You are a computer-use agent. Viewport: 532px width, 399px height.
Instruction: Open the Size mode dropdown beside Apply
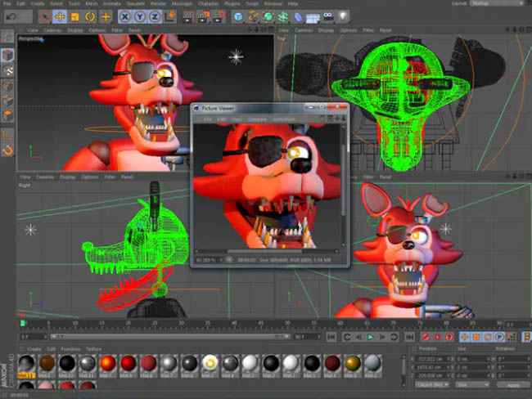point(472,385)
